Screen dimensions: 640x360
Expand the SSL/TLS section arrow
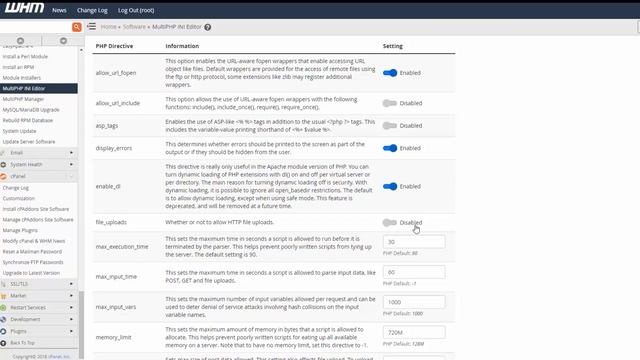[71, 284]
